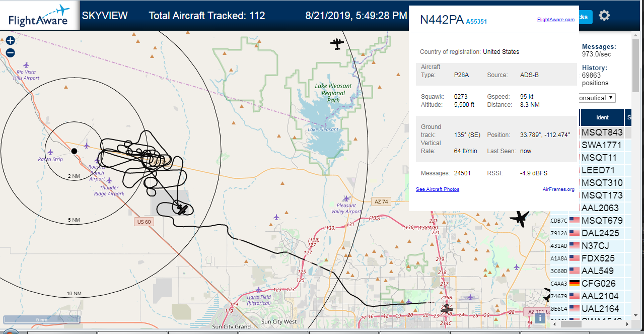Select the CFG026 ident
The image size is (644, 334).
(598, 284)
